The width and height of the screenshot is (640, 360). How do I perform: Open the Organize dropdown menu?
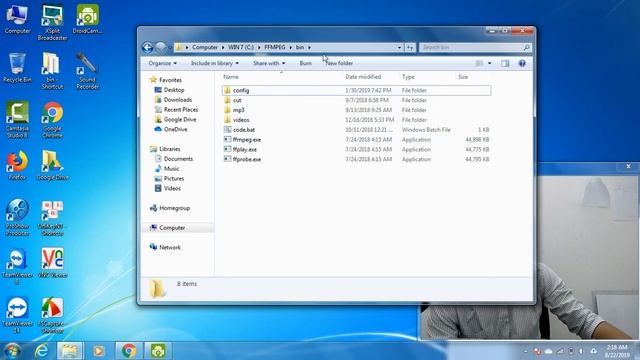[x=162, y=63]
